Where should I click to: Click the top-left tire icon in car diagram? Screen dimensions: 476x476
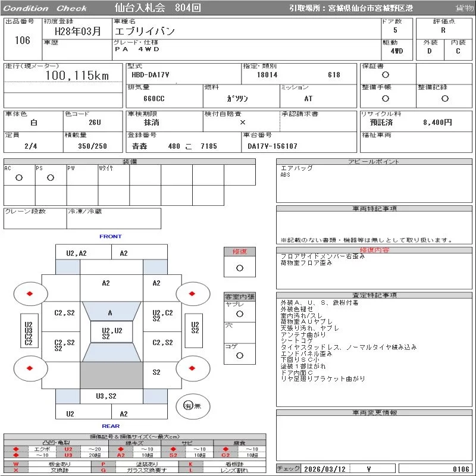pyautogui.click(x=29, y=293)
